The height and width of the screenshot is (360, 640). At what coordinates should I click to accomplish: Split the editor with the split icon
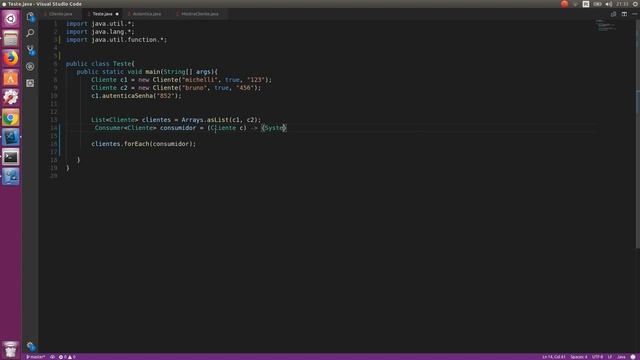click(624, 14)
